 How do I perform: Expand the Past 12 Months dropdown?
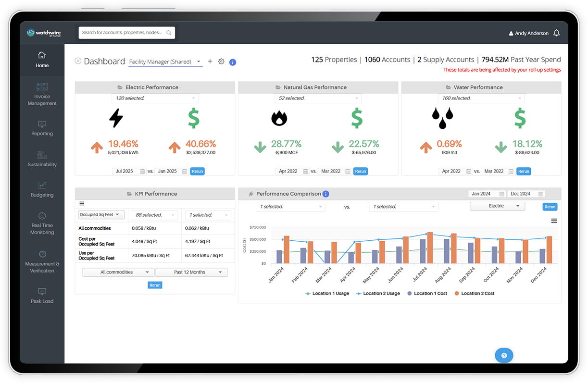pos(191,272)
